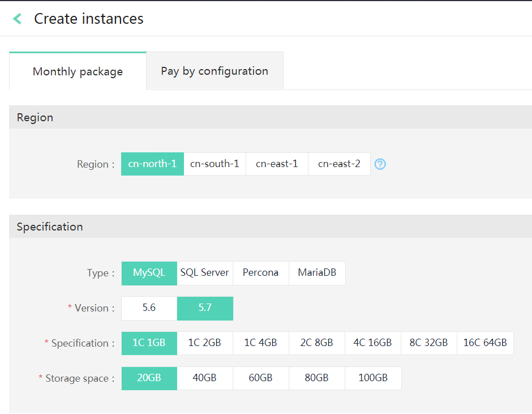
Task: Choose Percona database type
Action: pyautogui.click(x=261, y=273)
